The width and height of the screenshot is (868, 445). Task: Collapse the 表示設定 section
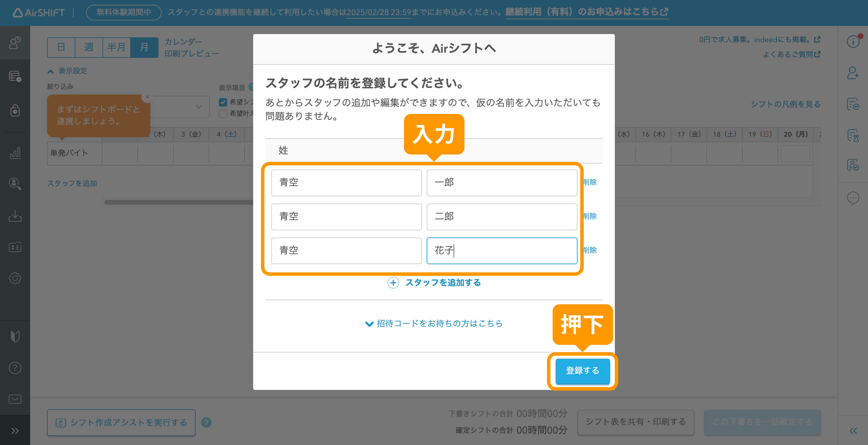67,71
